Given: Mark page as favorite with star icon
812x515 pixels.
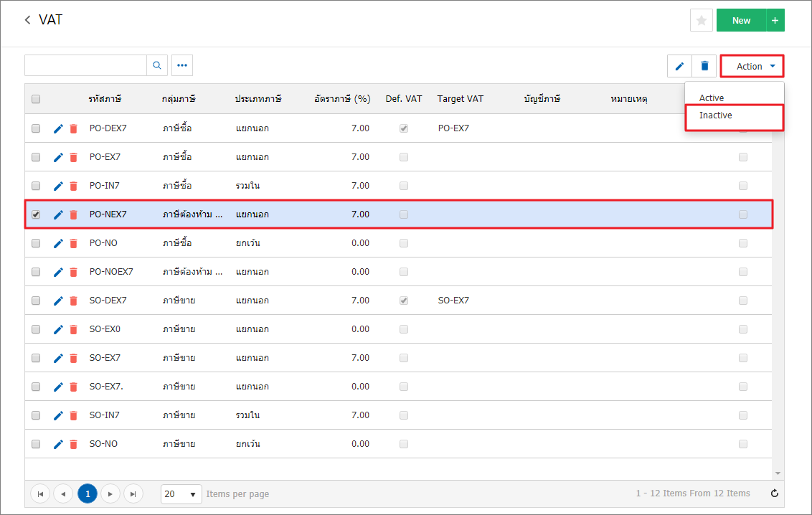Looking at the screenshot, I should tap(702, 20).
